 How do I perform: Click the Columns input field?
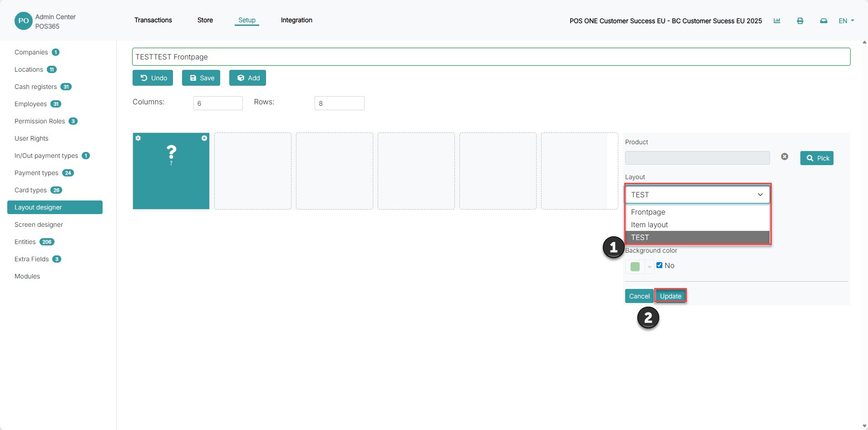pos(218,103)
